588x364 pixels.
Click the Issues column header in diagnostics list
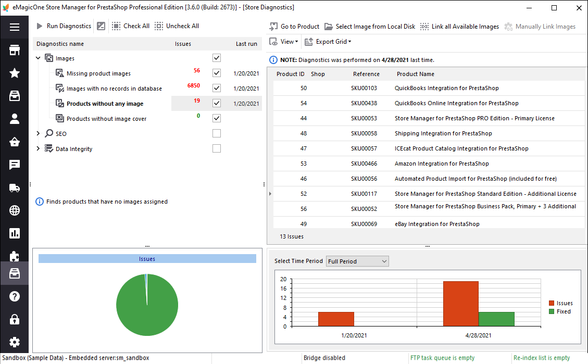coord(183,44)
